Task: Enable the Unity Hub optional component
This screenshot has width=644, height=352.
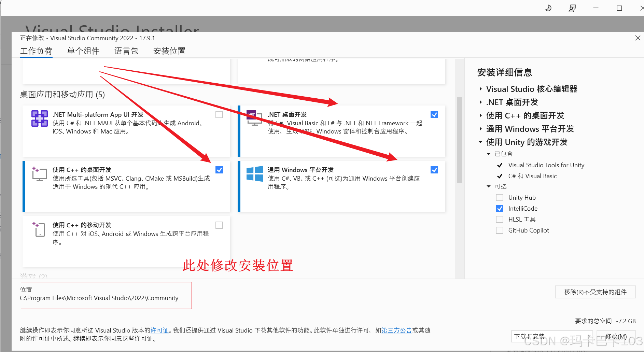Action: pyautogui.click(x=500, y=198)
